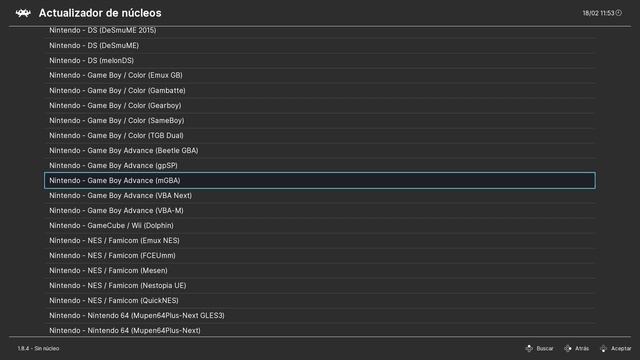Screen dimensions: 640x360
Task: Click the Atrás label
Action: point(582,348)
